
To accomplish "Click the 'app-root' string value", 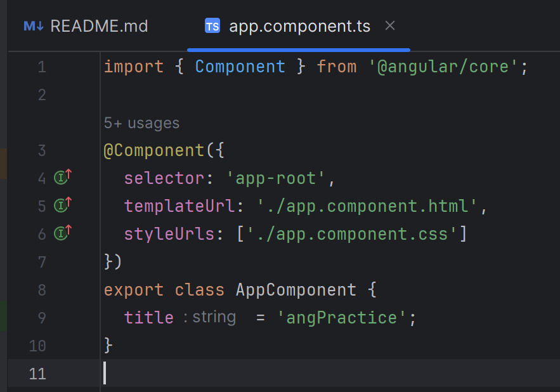I will tap(275, 178).
